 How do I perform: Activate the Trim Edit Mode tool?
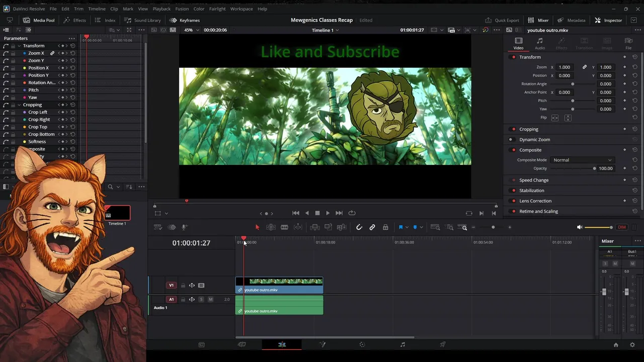click(x=271, y=227)
